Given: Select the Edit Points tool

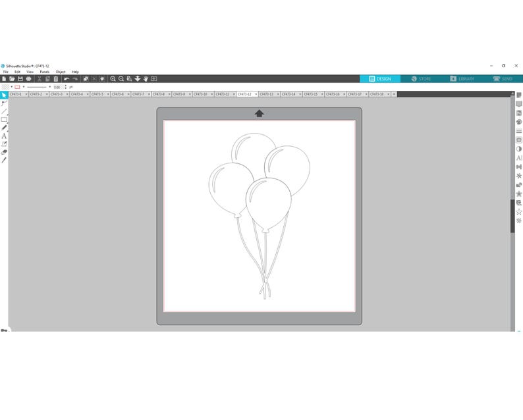Looking at the screenshot, I should click(x=4, y=103).
